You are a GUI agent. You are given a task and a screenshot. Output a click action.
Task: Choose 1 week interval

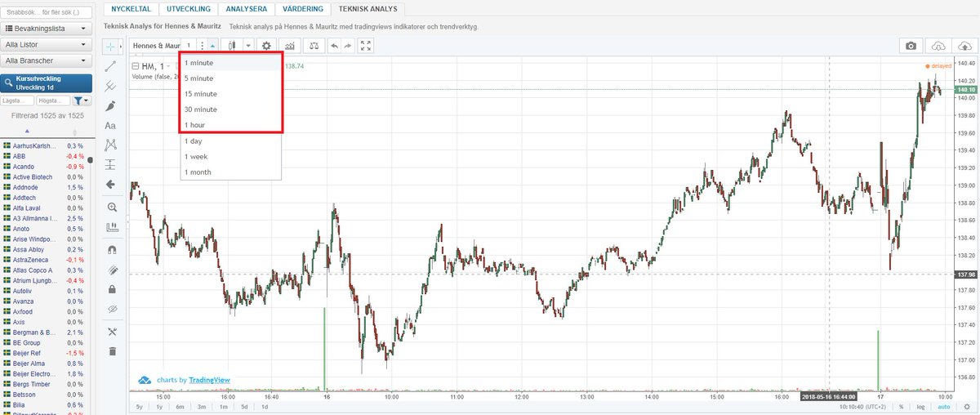pyautogui.click(x=231, y=156)
